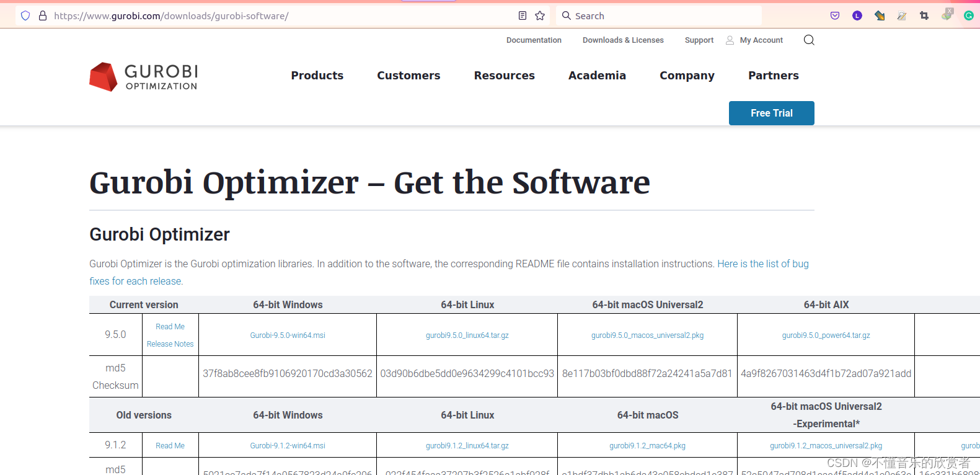Open the Resources menu
This screenshot has height=475, width=980.
point(505,76)
